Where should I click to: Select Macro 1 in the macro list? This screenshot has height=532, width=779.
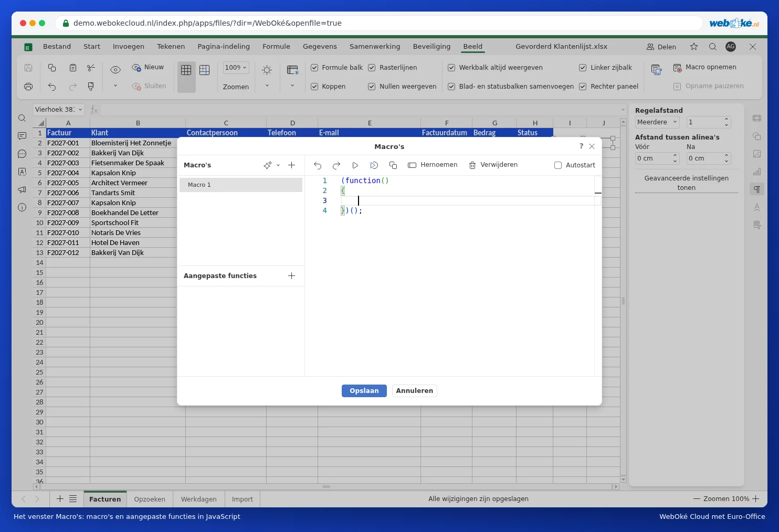tap(241, 185)
